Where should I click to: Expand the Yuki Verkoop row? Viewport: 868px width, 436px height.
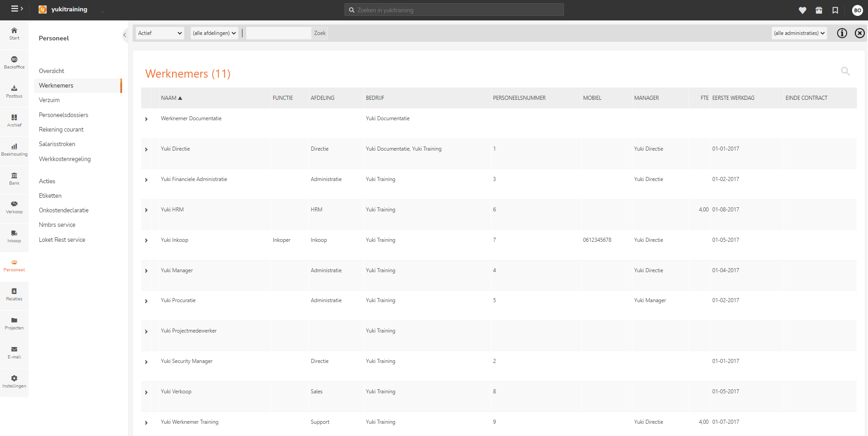[146, 392]
